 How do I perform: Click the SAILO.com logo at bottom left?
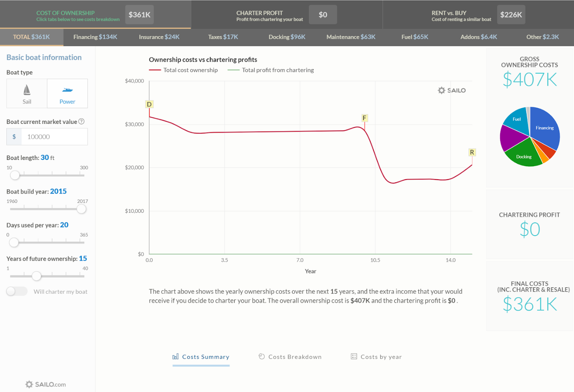(45, 384)
